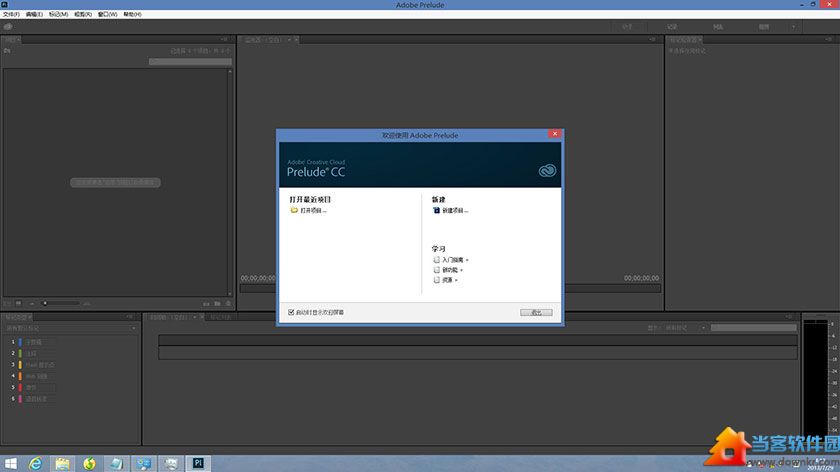This screenshot has width=840, height=472.
Task: Open File Explorer from taskbar
Action: pos(62,463)
